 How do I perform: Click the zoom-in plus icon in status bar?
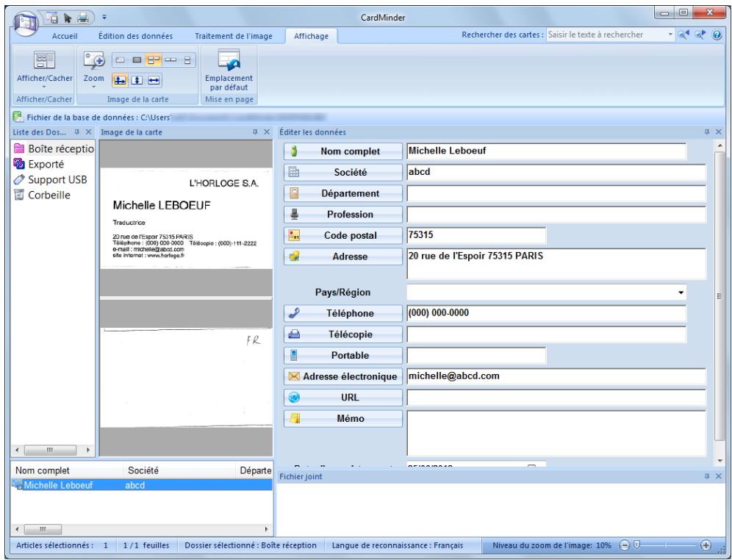pos(707,545)
